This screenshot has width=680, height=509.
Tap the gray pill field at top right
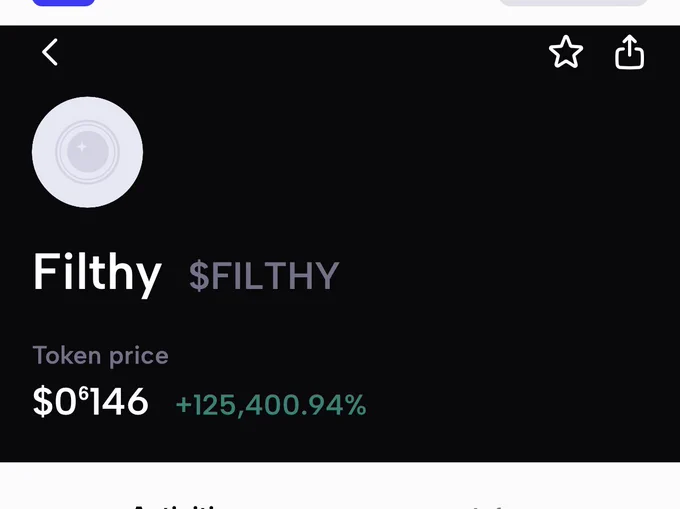pyautogui.click(x=573, y=3)
